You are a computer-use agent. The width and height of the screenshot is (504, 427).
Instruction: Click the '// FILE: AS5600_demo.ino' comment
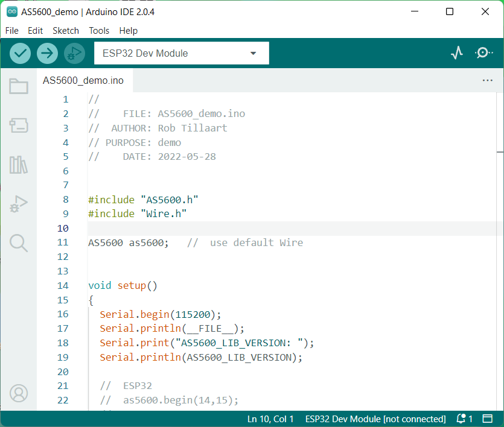[167, 113]
